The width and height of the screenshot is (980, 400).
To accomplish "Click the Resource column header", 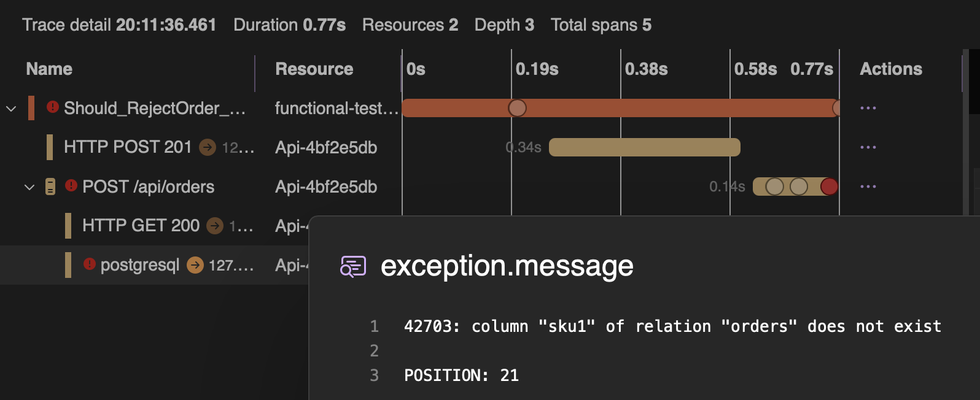I will point(314,69).
